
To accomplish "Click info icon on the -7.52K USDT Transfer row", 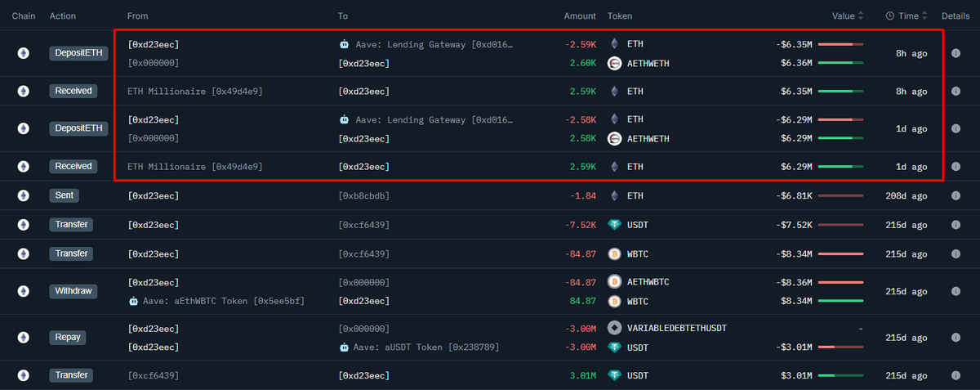I will pyautogui.click(x=955, y=224).
